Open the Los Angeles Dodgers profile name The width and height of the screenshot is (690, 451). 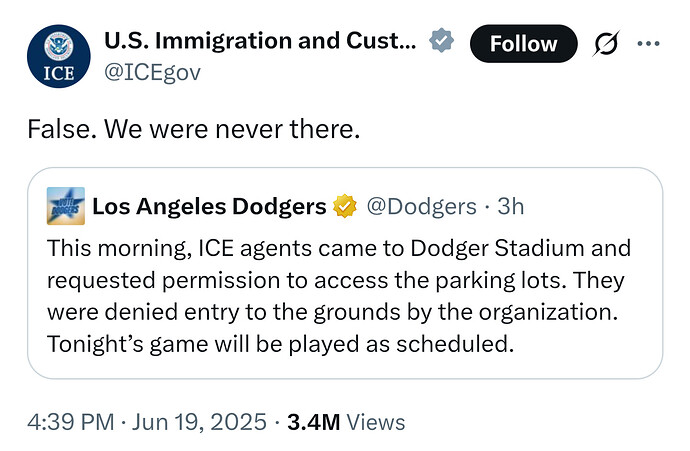[209, 206]
